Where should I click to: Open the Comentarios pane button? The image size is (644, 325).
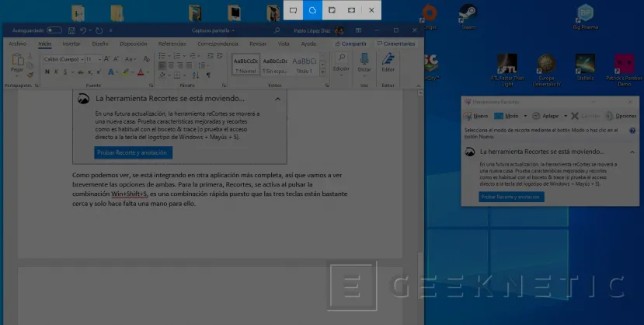pyautogui.click(x=396, y=44)
